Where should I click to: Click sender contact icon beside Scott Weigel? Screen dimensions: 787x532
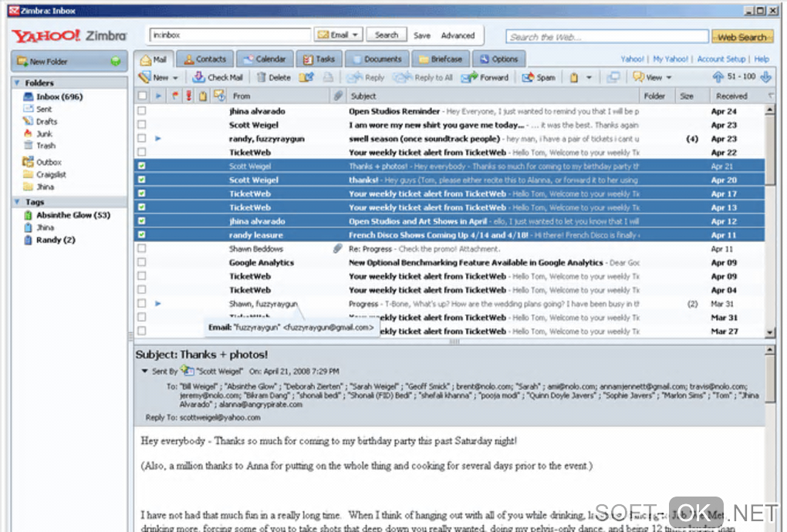click(x=187, y=371)
